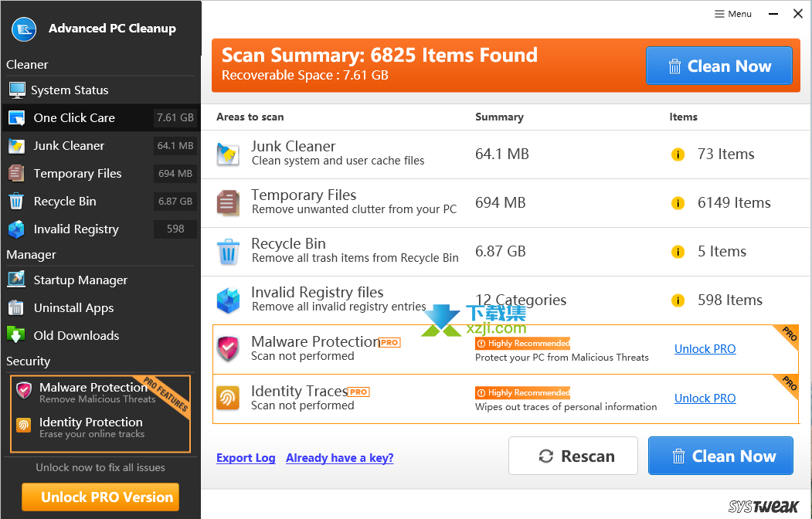The width and height of the screenshot is (812, 519).
Task: Click Junk Cleaner icon in scan list
Action: click(x=228, y=154)
